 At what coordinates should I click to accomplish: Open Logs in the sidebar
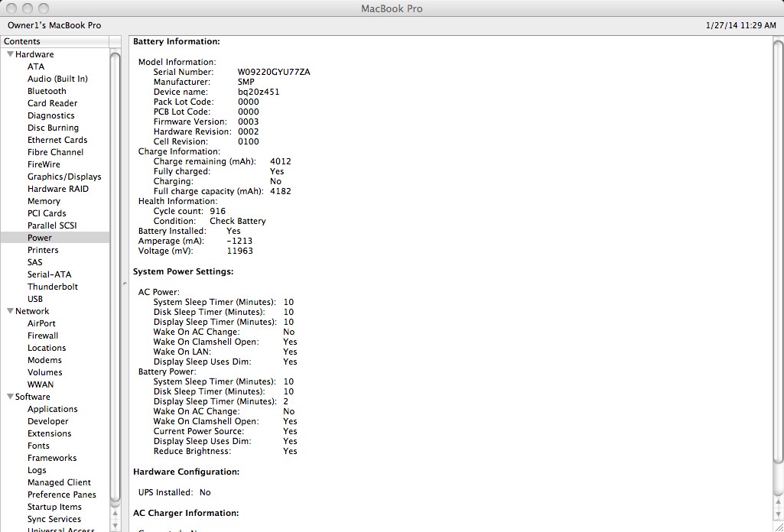coord(37,471)
